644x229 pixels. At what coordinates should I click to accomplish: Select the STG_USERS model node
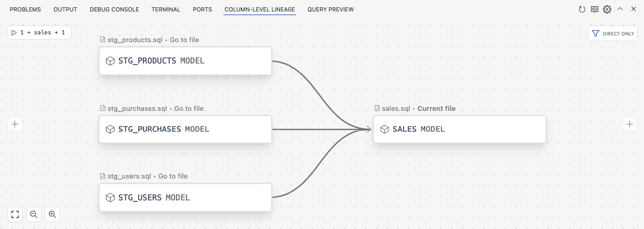[x=185, y=198]
